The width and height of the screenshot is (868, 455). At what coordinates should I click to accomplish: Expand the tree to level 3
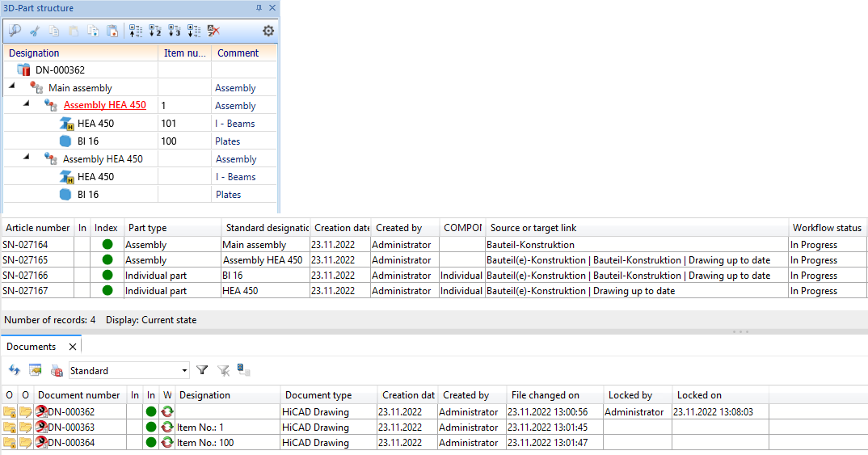click(174, 31)
